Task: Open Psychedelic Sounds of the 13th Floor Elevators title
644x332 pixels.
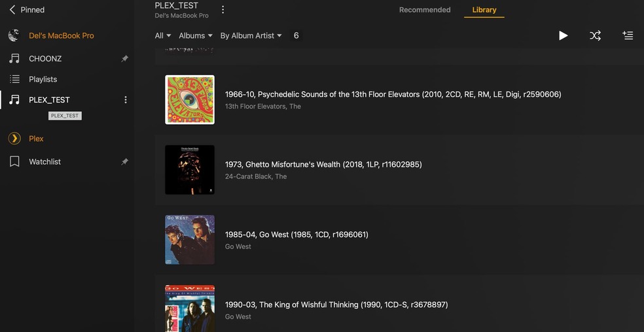Action: click(393, 94)
